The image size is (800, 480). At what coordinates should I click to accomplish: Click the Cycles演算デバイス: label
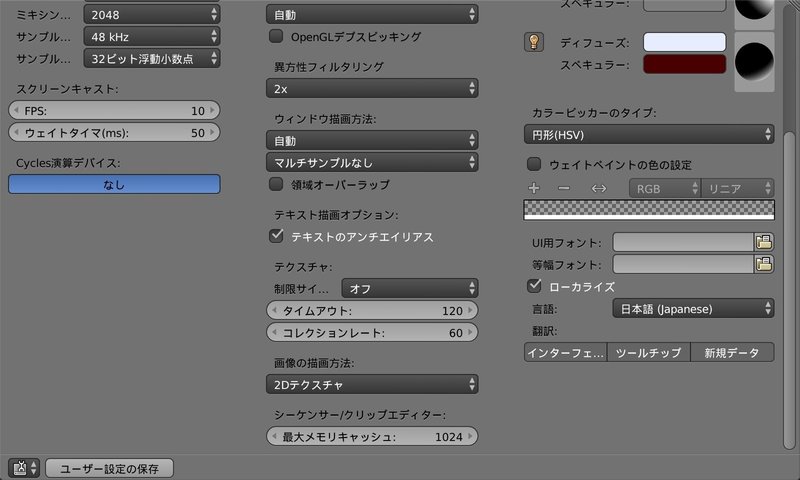68,163
